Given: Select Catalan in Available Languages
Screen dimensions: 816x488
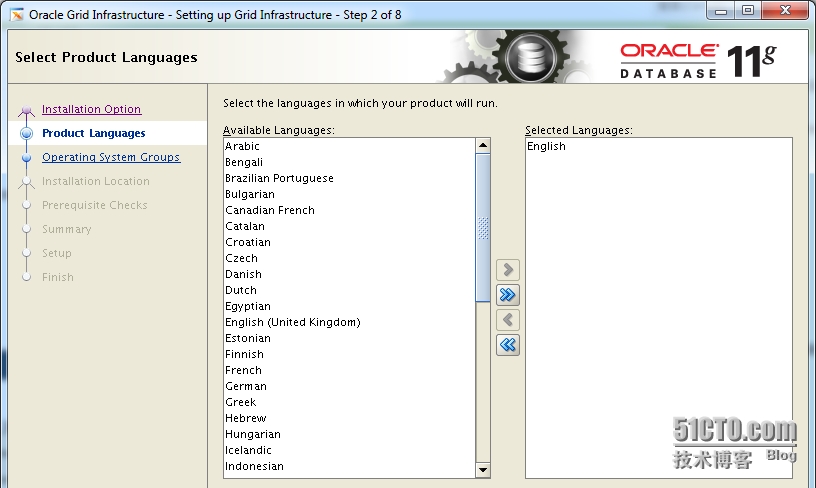Looking at the screenshot, I should [349, 226].
